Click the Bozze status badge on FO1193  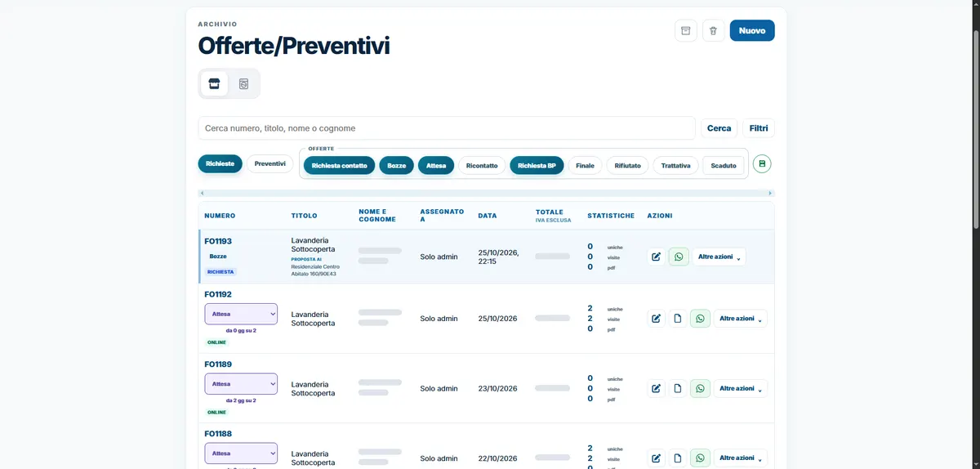[218, 257]
